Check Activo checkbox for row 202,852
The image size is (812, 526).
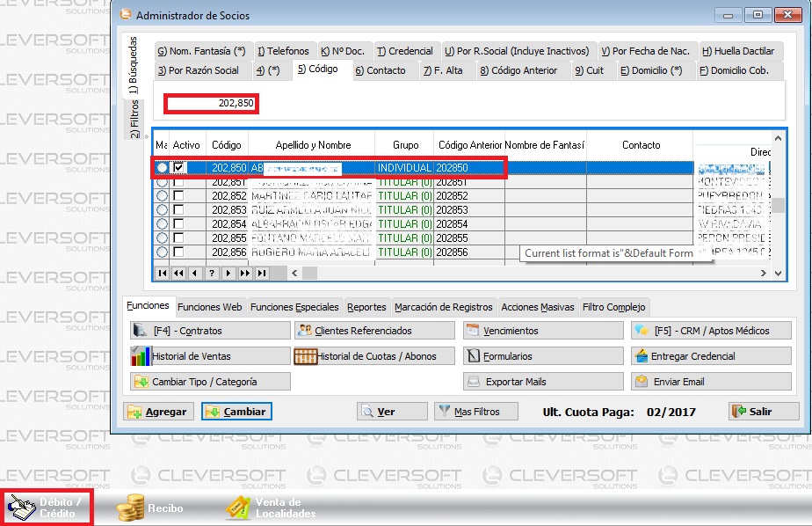coord(179,196)
